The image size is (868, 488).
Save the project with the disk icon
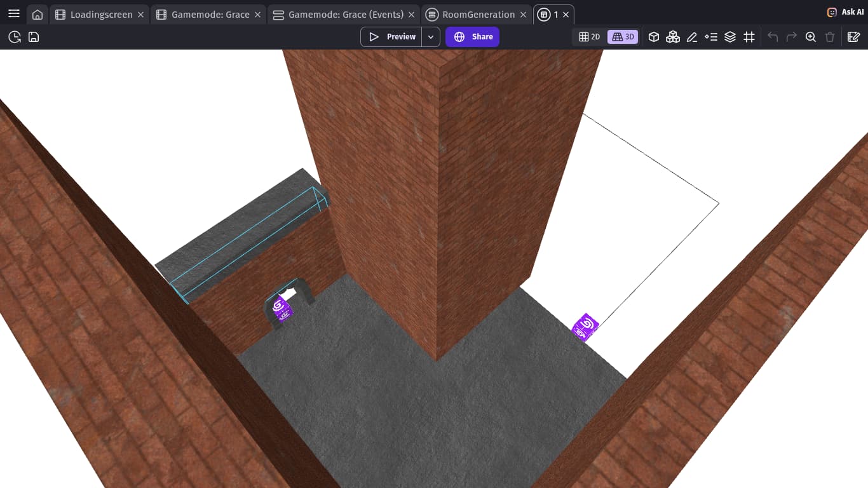[34, 37]
